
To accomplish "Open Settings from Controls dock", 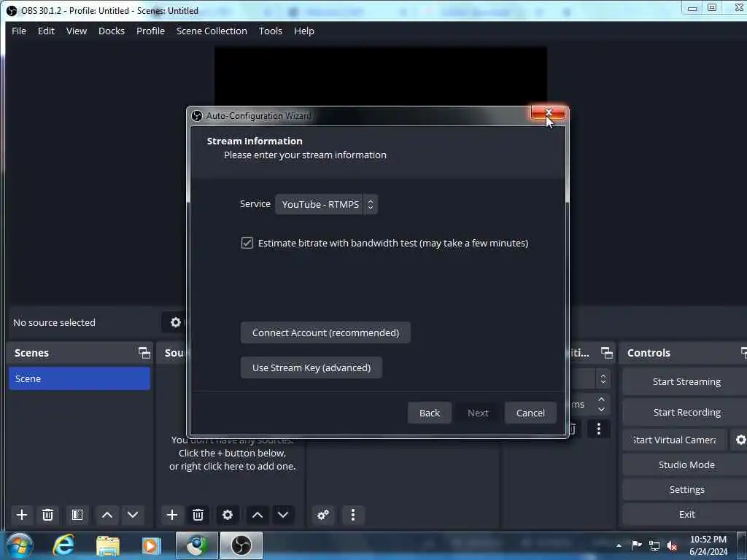I will (x=686, y=489).
